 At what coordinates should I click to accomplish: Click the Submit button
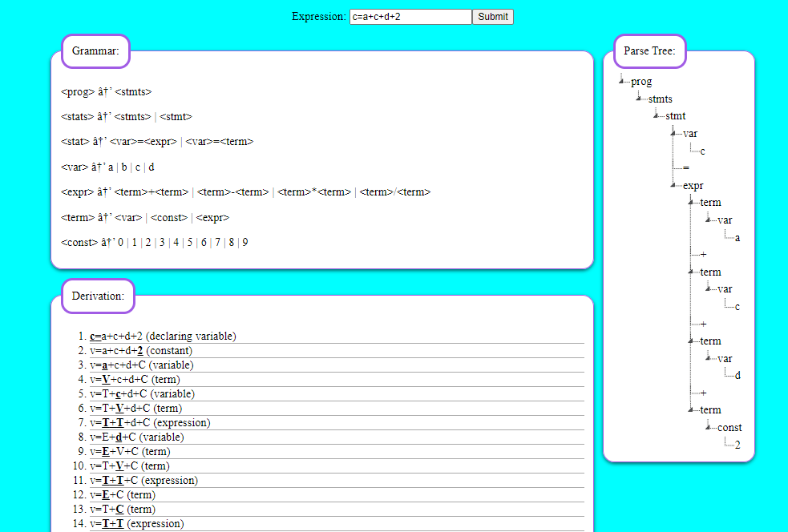(492, 16)
